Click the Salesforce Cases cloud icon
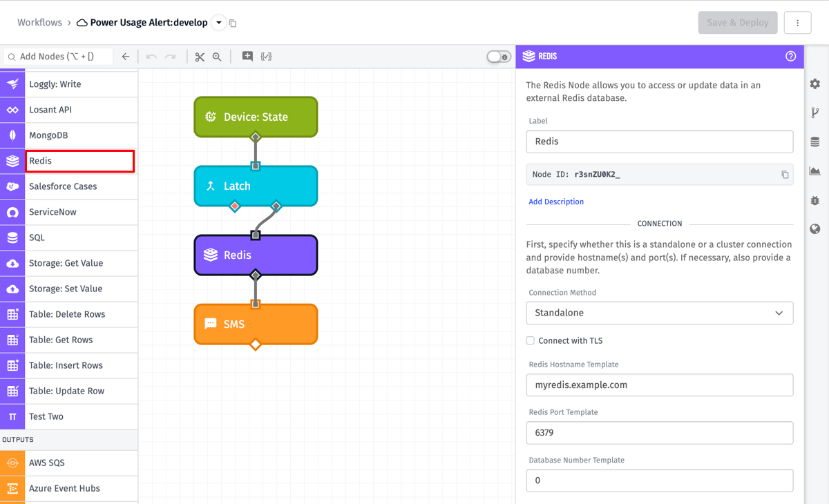 pyautogui.click(x=12, y=186)
